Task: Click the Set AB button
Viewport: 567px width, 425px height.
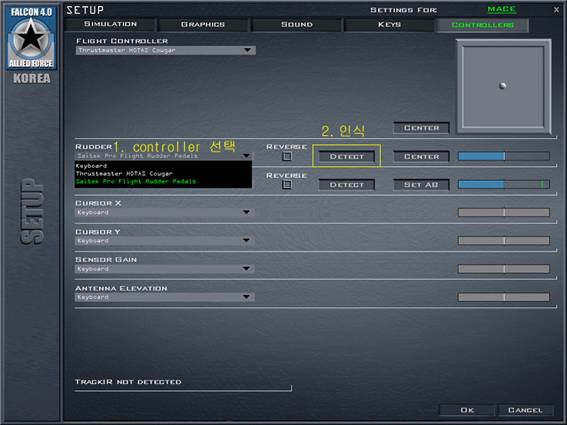Action: [x=421, y=185]
